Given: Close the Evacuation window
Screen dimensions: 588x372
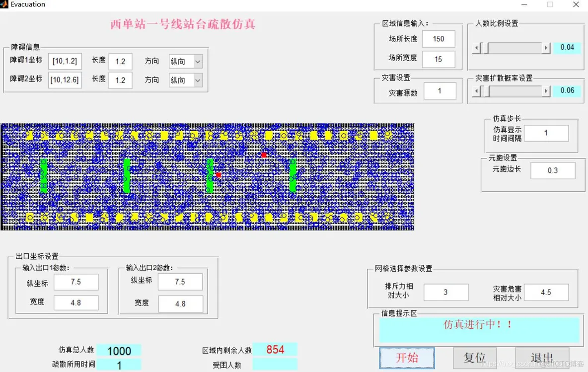Looking at the screenshot, I should click(576, 4).
